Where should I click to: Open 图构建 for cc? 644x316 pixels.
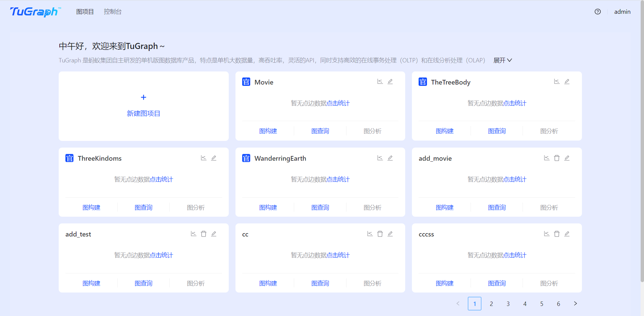pyautogui.click(x=268, y=283)
